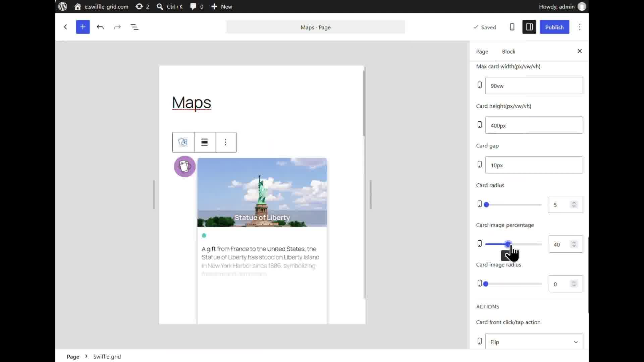Edit the Max card width field
Viewport: 644px width, 362px height.
534,86
